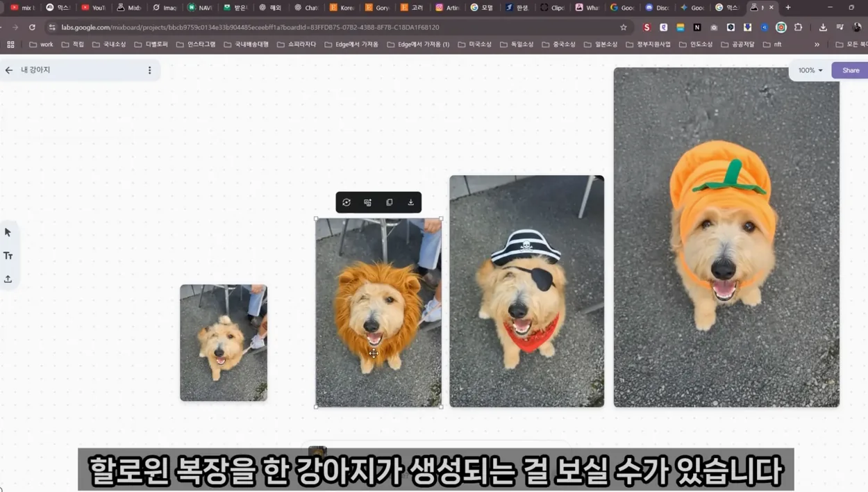
Task: Open the 디벨로퍼 bookmarks folder
Action: click(x=151, y=44)
